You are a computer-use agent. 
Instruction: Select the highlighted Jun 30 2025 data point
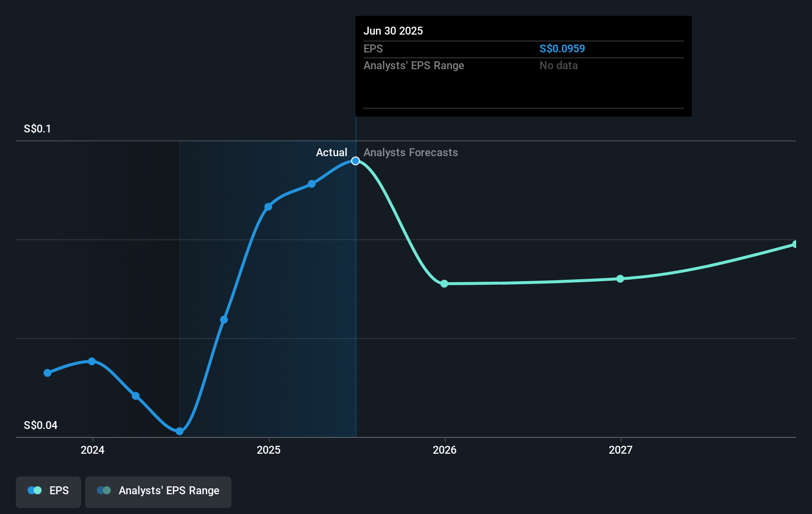click(356, 161)
